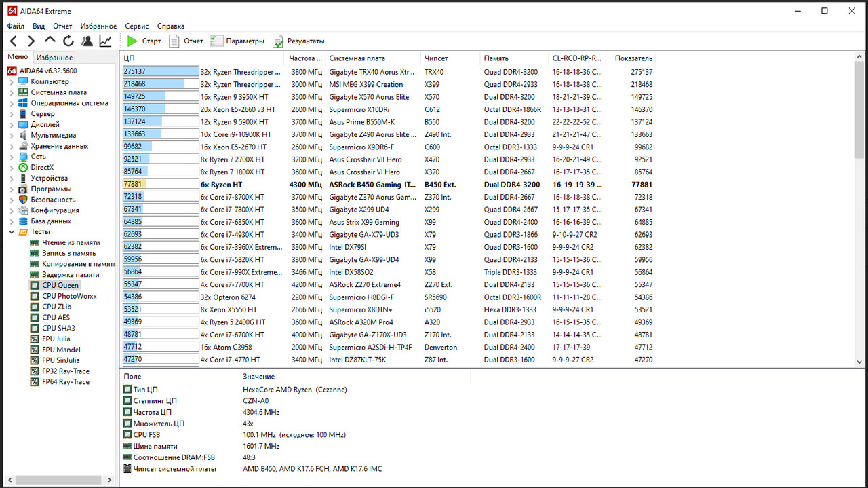This screenshot has height=488, width=868.
Task: Select the Безопасность shield icon
Action: pyautogui.click(x=23, y=200)
